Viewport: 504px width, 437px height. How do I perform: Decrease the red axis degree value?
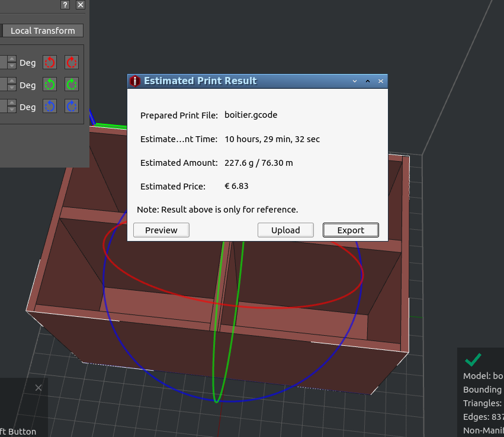pyautogui.click(x=12, y=66)
